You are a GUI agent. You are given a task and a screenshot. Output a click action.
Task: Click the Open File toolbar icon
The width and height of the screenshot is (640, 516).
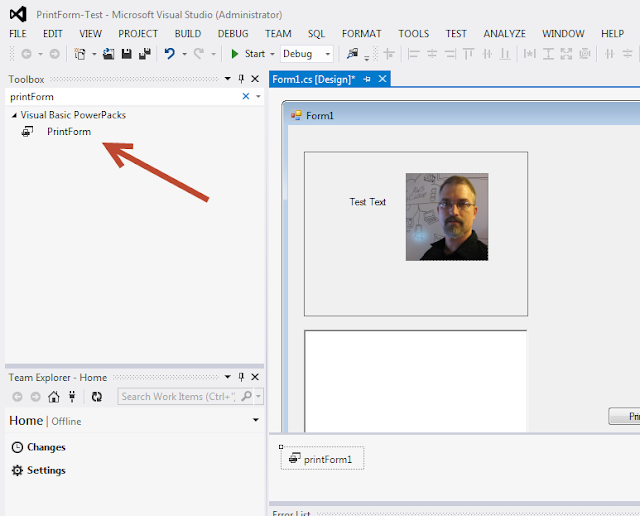(x=109, y=54)
